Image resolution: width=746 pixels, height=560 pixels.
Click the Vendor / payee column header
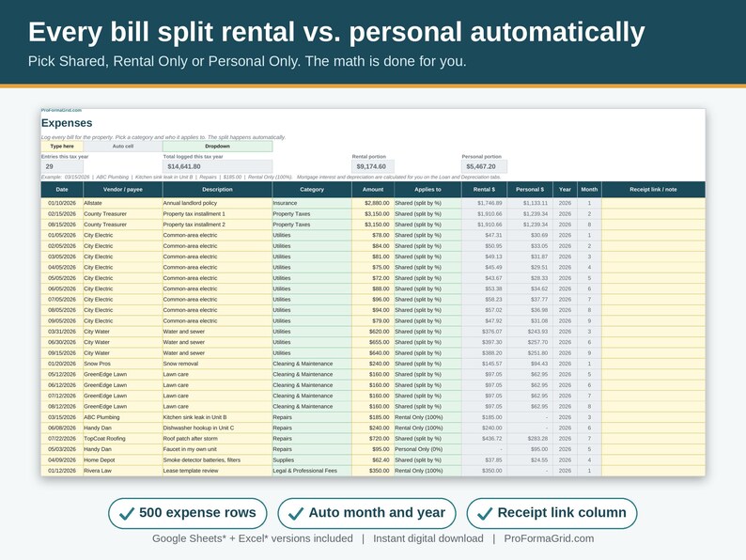point(123,190)
